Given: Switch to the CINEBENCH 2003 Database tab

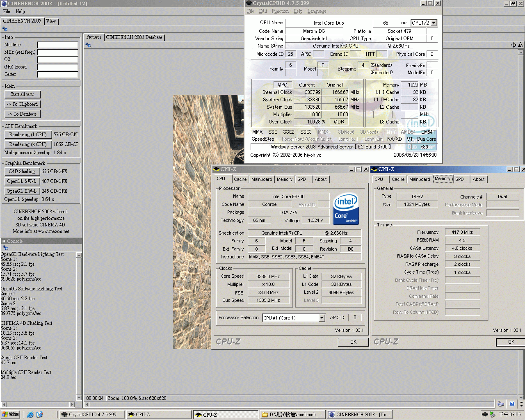Looking at the screenshot, I should pos(134,37).
